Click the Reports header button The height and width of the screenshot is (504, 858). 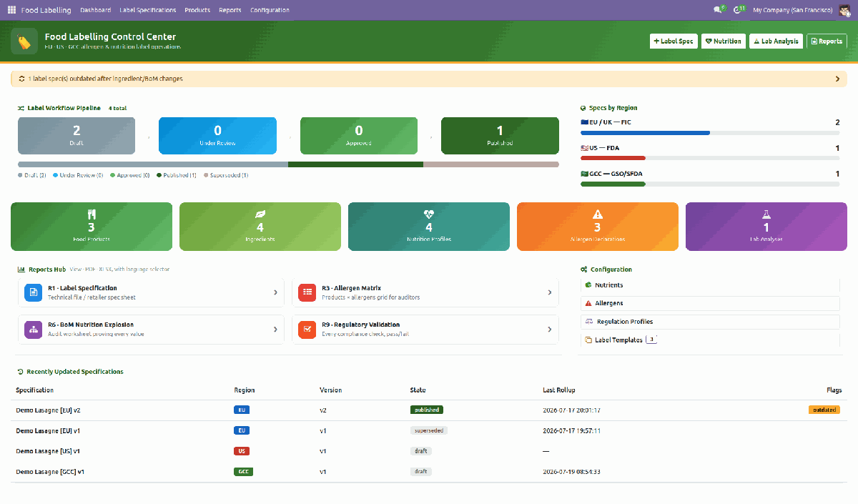[x=827, y=41]
